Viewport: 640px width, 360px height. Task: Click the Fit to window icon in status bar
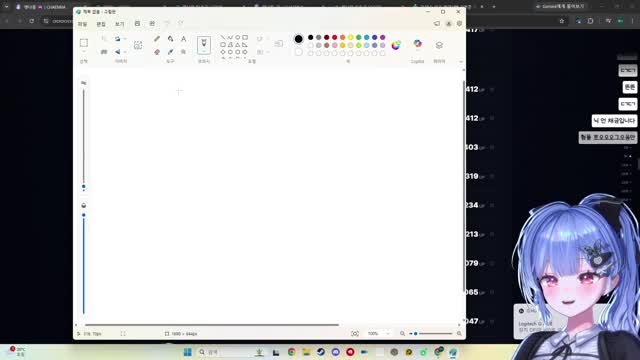pyautogui.click(x=355, y=333)
